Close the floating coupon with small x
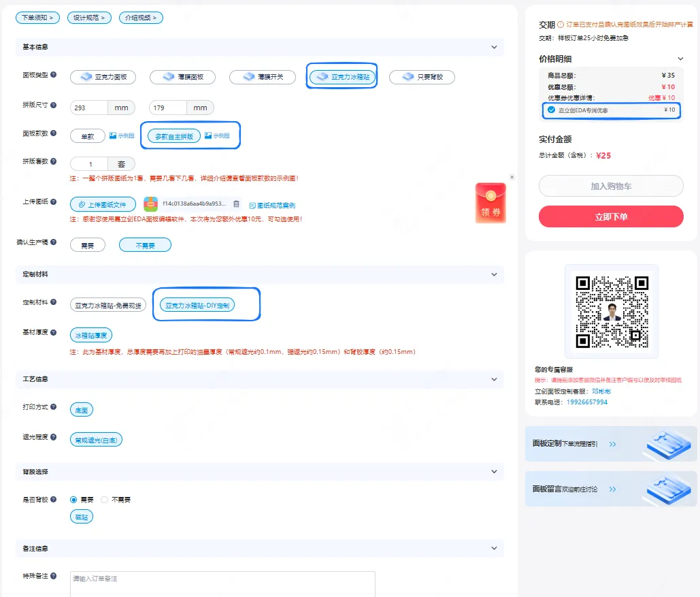This screenshot has width=700, height=597. pos(512,177)
